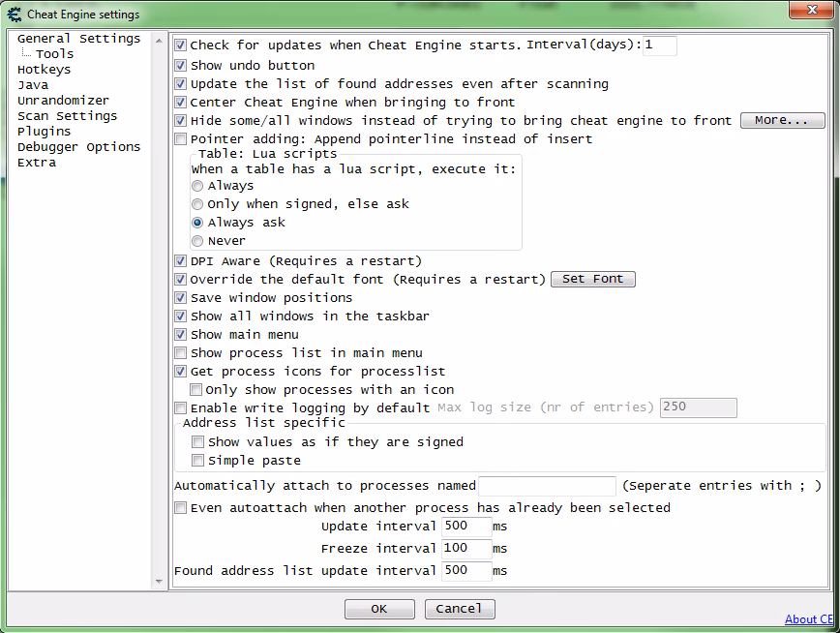Click the update Interval(days) field
Image resolution: width=840 pixels, height=633 pixels.
[x=659, y=45]
